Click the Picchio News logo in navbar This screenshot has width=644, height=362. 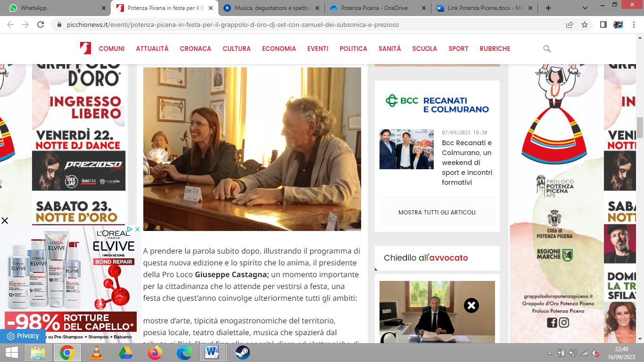coord(85,48)
